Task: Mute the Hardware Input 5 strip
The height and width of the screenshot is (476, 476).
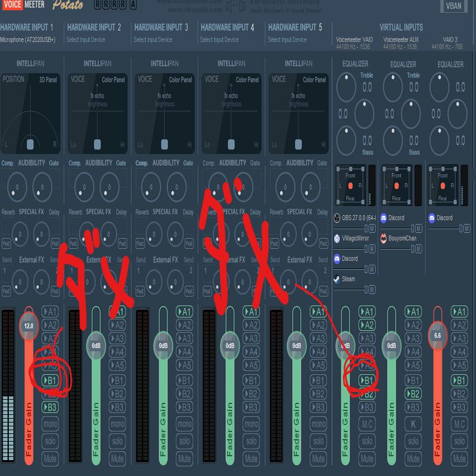Action: 318,458
